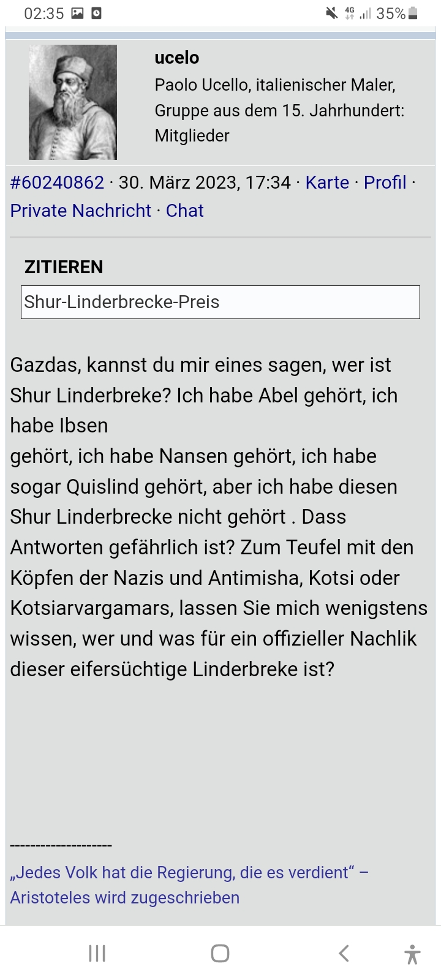Screen dimensions: 441x980
Task: Tap the Back navigation arrow
Action: tap(342, 953)
